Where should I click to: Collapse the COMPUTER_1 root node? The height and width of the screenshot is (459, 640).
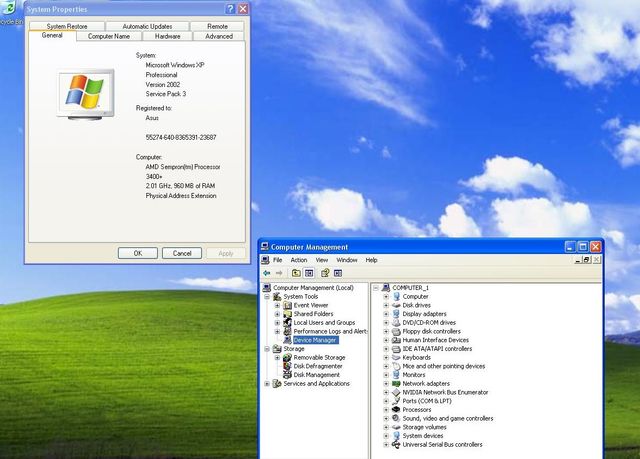coord(376,288)
